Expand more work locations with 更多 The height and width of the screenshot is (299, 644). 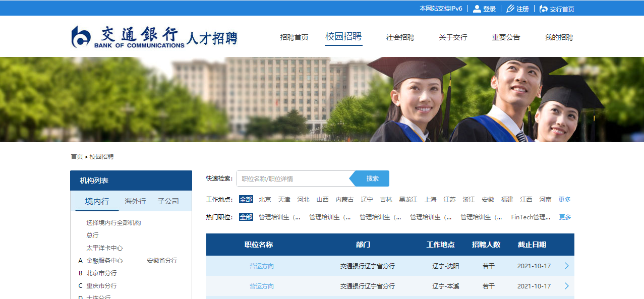[565, 200]
